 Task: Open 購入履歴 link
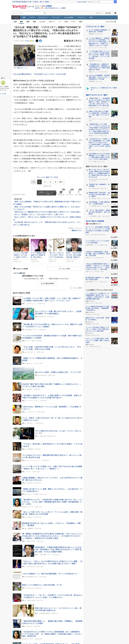(108, 13)
